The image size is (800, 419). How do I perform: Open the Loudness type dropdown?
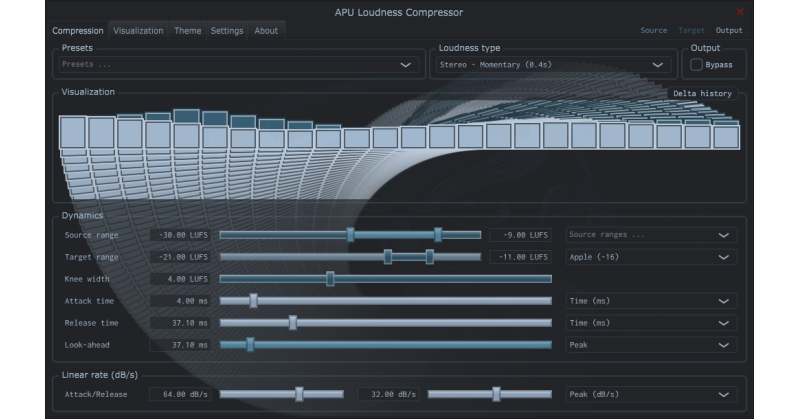coord(553,65)
